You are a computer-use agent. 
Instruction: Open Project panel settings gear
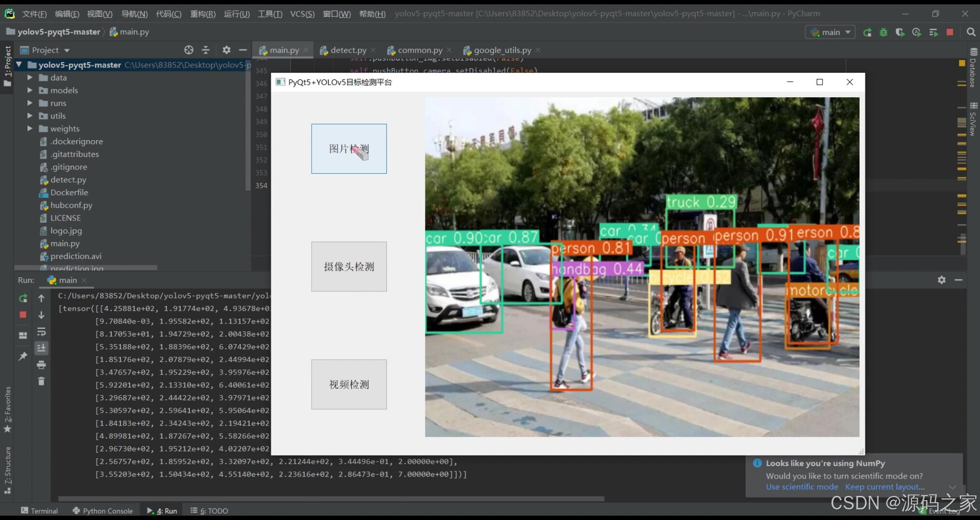tap(226, 50)
